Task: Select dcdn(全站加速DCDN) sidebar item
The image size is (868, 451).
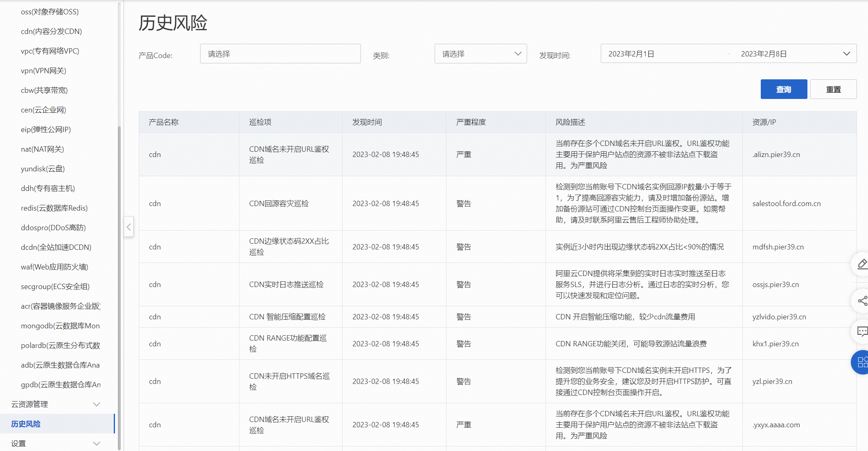Action: point(56,247)
